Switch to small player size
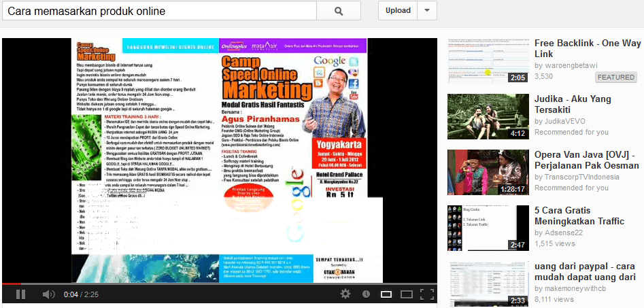This screenshot has width=644, height=308. pos(386,294)
